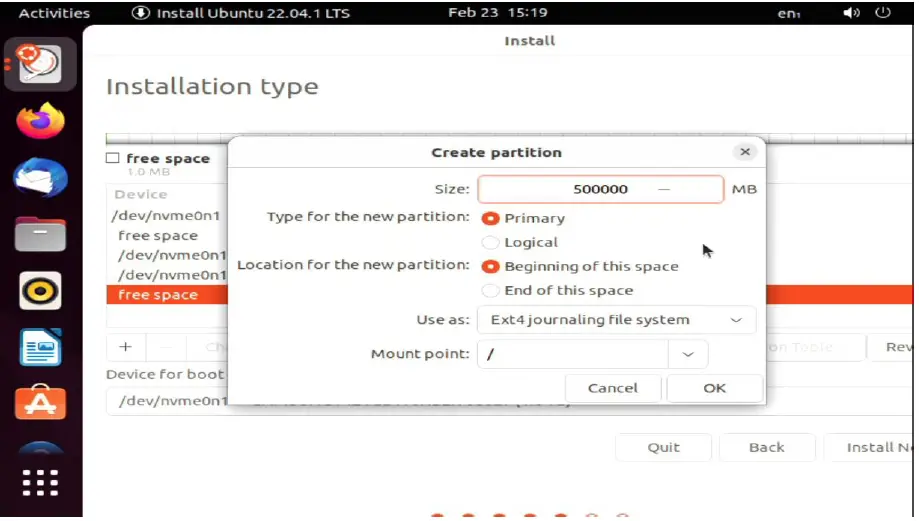
Task: Open the Ubuntu installer dock icon
Action: point(40,64)
